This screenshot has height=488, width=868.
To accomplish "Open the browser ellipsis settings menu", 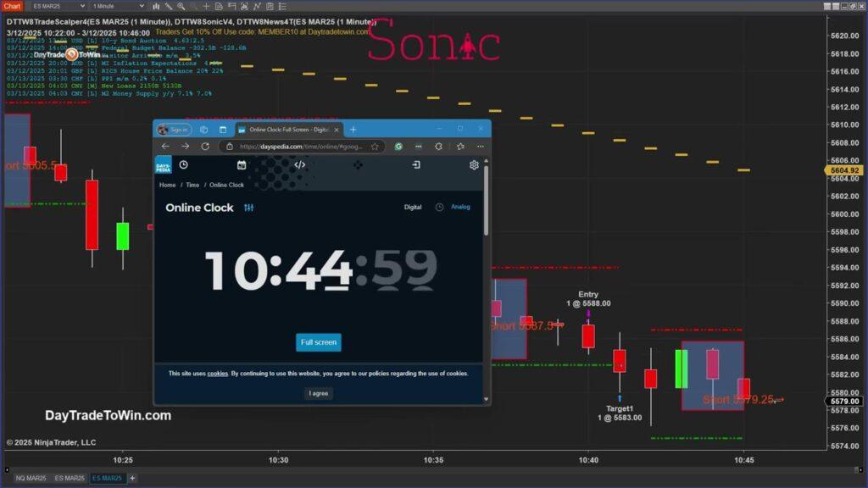I will click(481, 147).
